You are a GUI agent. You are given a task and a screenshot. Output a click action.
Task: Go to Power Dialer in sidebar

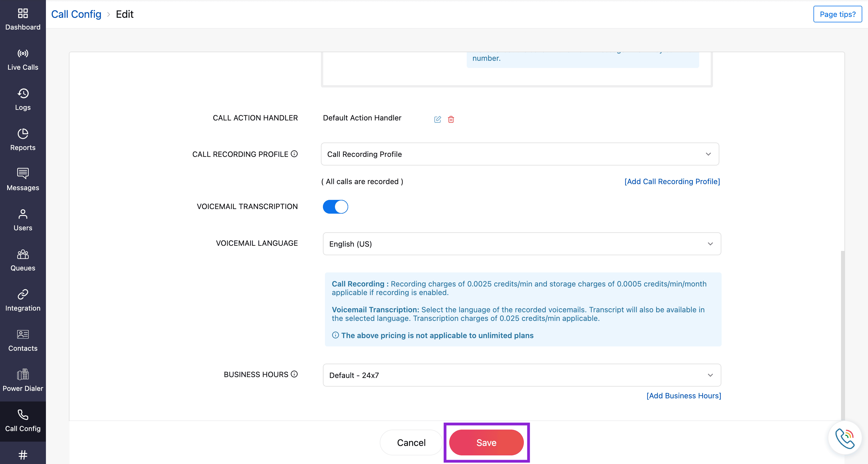click(23, 381)
